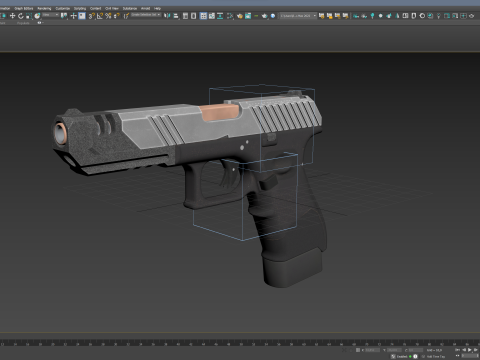Image resolution: width=480 pixels, height=360 pixels.
Task: Open the Curve Editor
Action: pyautogui.click(x=212, y=16)
